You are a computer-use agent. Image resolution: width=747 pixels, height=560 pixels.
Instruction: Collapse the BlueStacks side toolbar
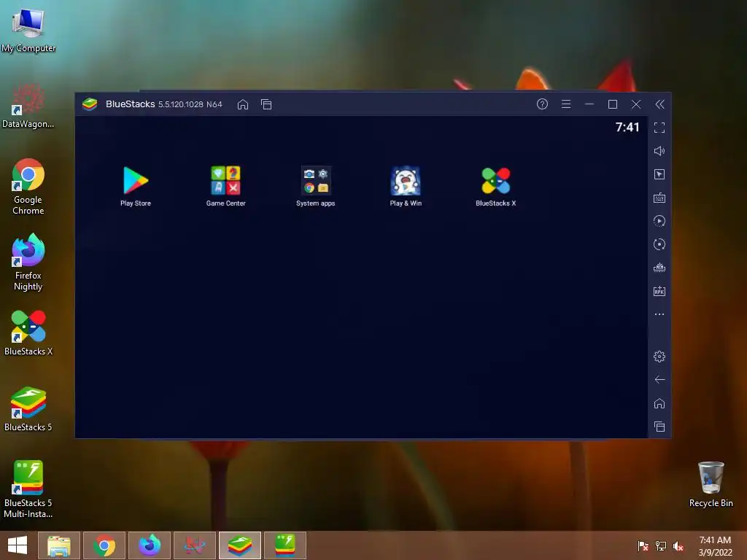[659, 104]
